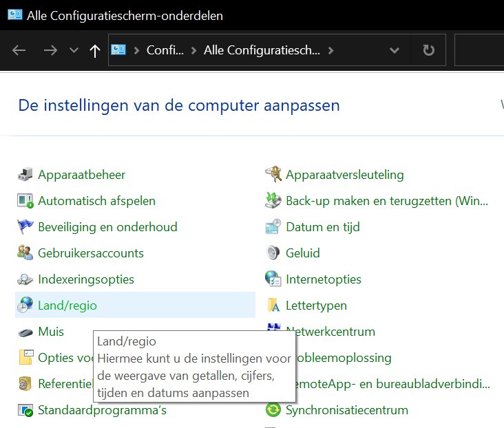Open the Land/regio link
Screen dimensions: 504x428
point(67,306)
